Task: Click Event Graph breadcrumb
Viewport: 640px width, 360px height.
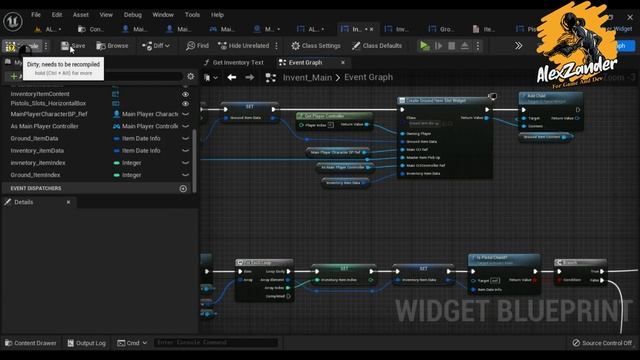Action: 368,77
